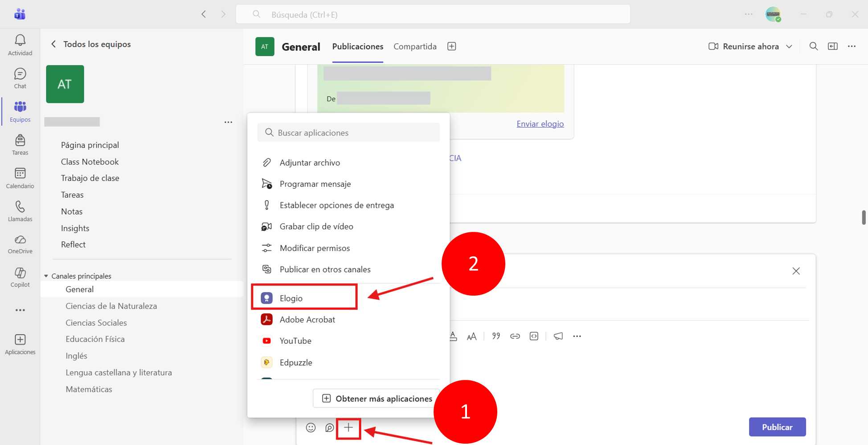
Task: Open team more options ellipsis
Action: click(228, 122)
